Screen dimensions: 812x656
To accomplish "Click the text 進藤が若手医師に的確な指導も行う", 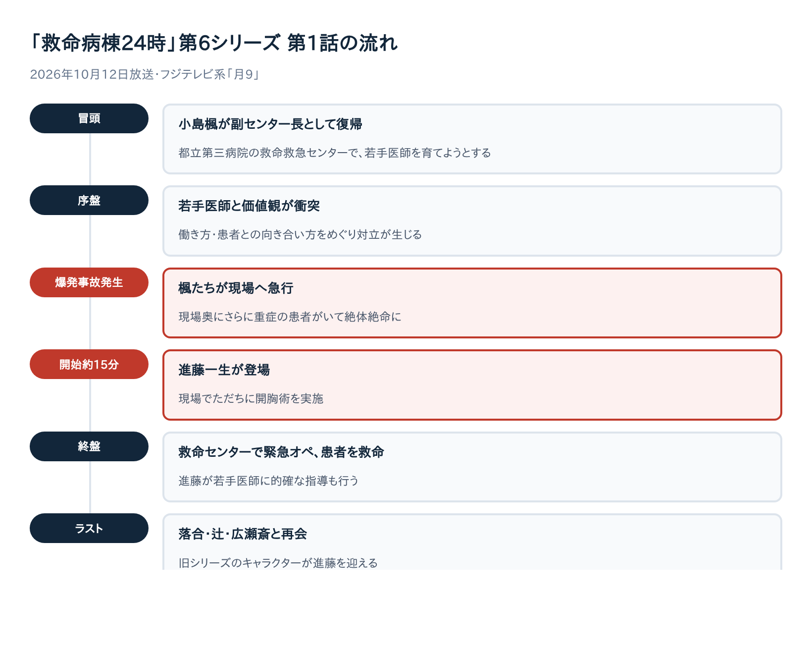I will coord(268,481).
